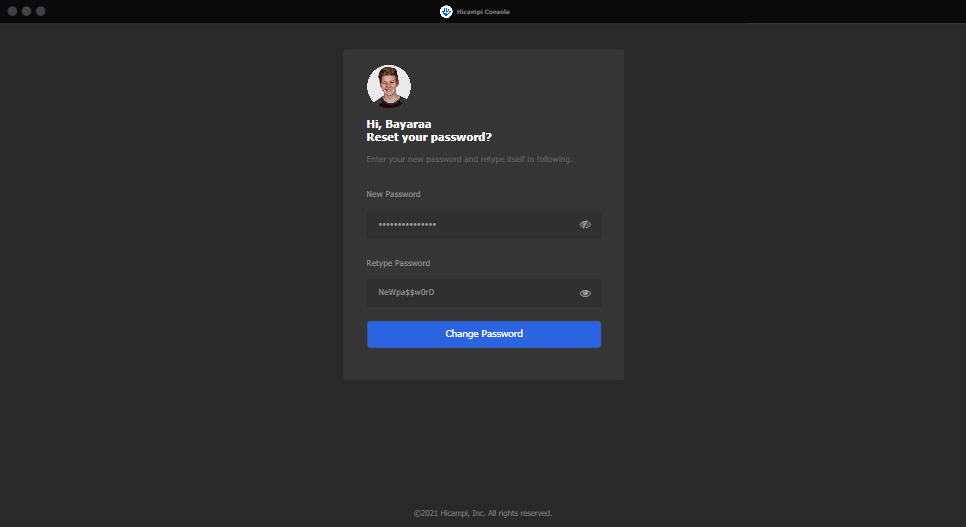The height and width of the screenshot is (527, 966).
Task: Click empty card area below Change Password
Action: pos(483,364)
